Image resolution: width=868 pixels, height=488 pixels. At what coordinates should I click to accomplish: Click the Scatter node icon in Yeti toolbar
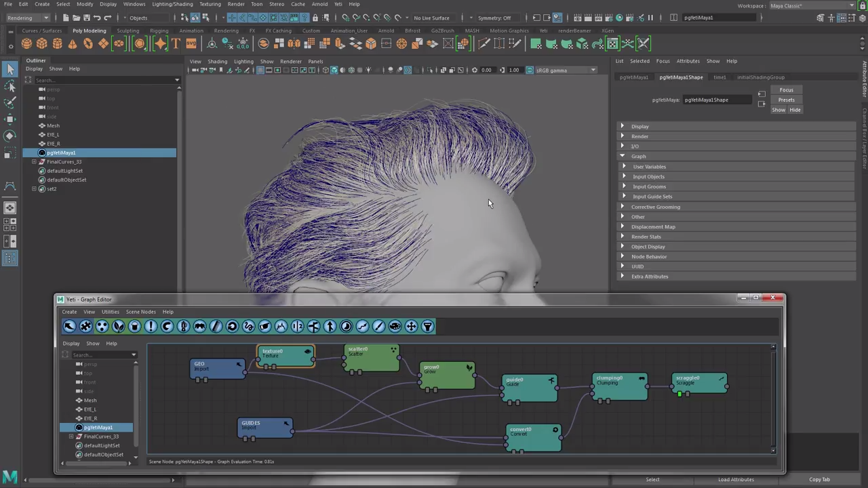click(102, 327)
